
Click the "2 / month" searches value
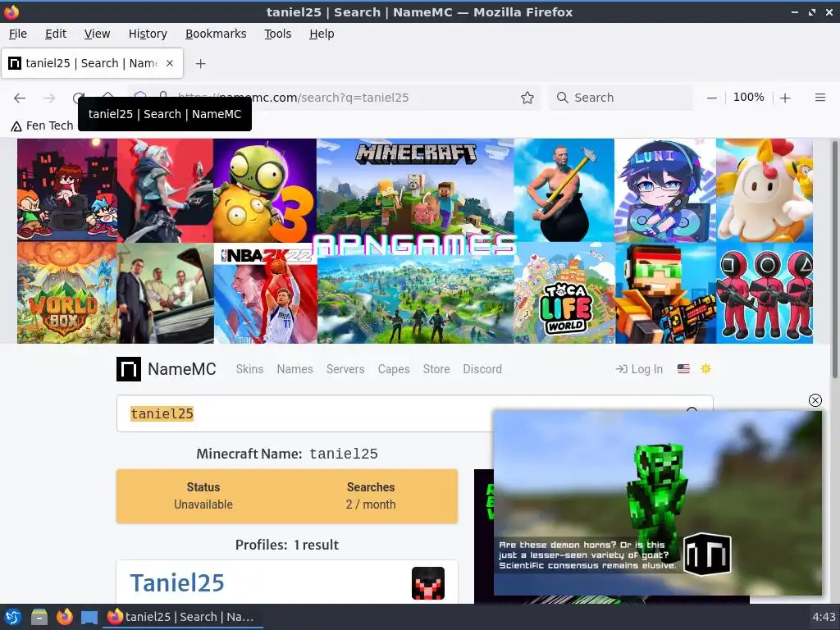pos(371,504)
